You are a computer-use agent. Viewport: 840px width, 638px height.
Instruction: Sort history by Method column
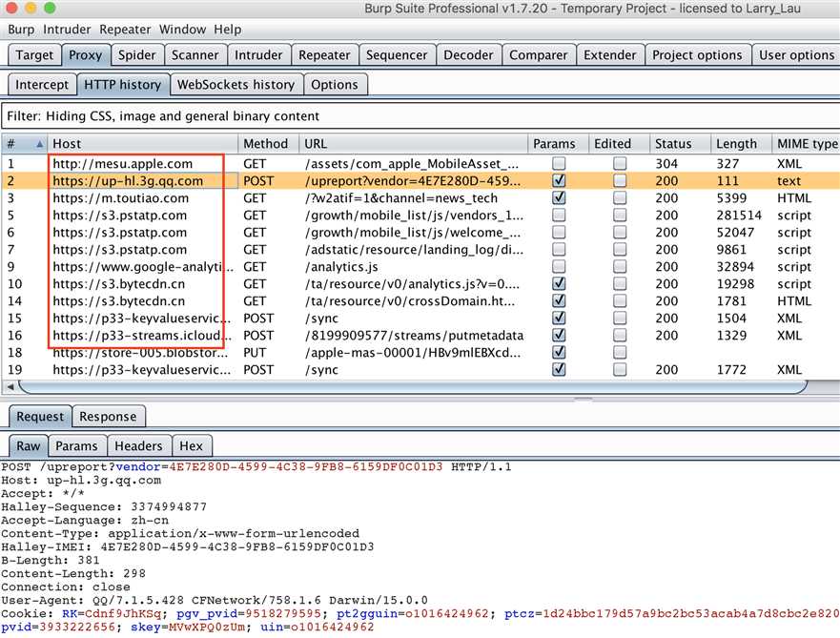pyautogui.click(x=268, y=144)
